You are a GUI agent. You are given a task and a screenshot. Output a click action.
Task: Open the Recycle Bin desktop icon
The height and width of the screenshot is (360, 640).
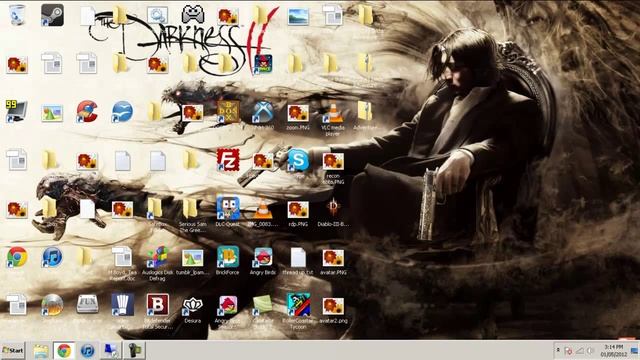17,15
